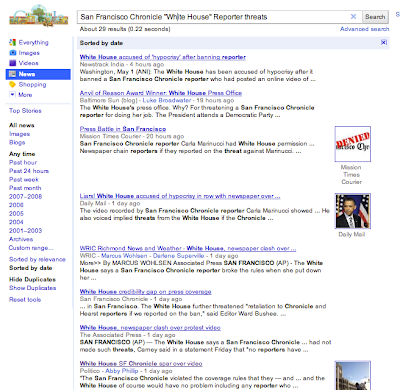
Task: Open 'White House accused of hypocrisy after banning reporter'
Action: tap(163, 57)
